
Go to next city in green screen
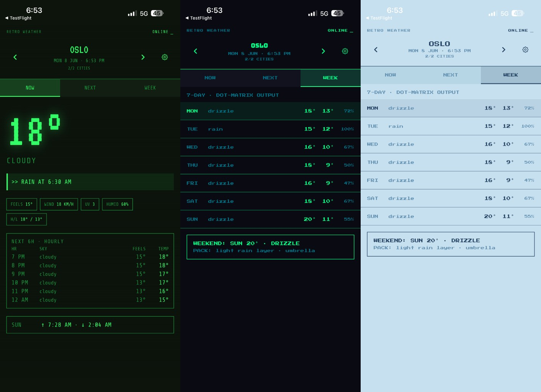tap(143, 57)
